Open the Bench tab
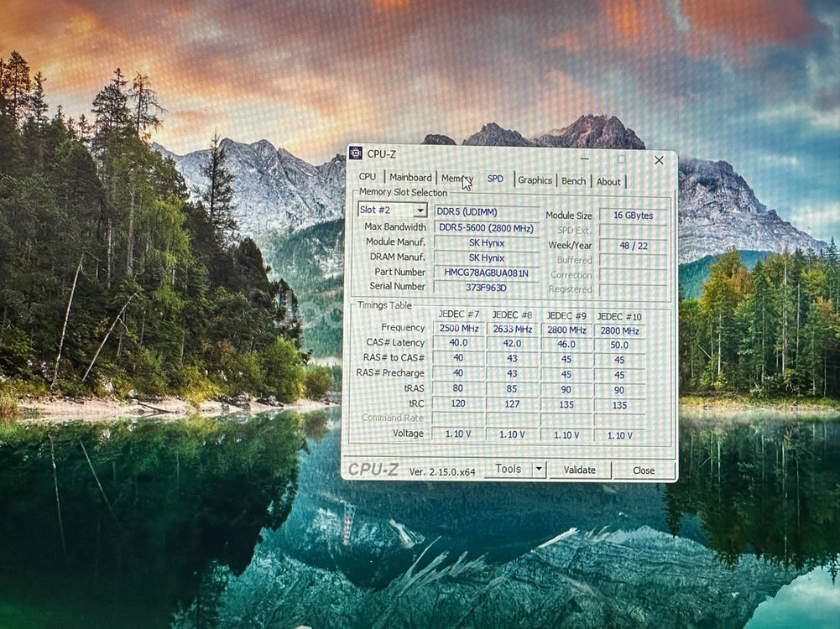This screenshot has width=840, height=629. pyautogui.click(x=573, y=181)
